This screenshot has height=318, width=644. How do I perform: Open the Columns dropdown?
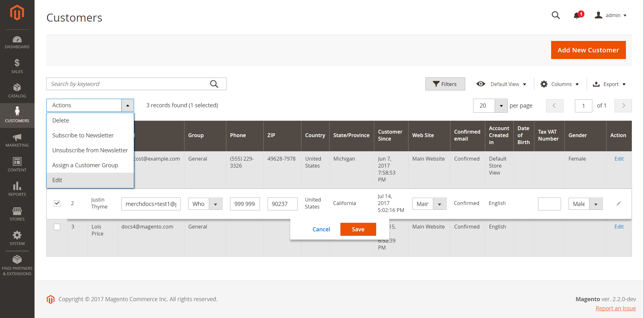[560, 84]
